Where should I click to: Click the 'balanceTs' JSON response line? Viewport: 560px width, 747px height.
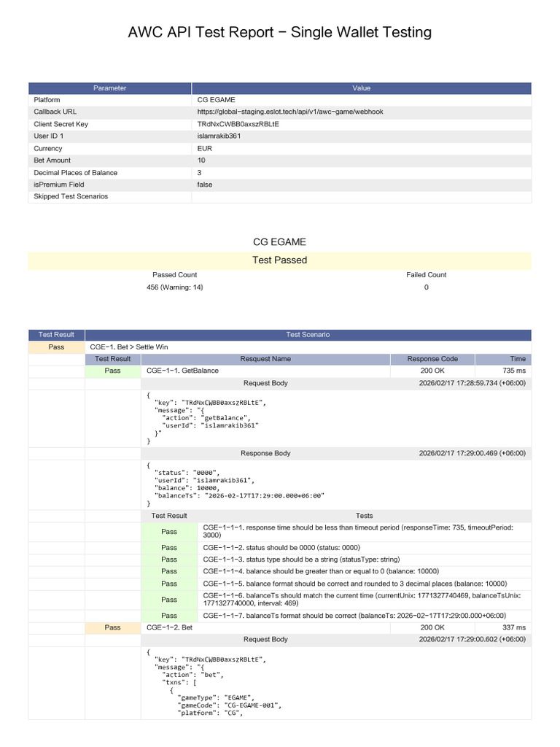(239, 496)
